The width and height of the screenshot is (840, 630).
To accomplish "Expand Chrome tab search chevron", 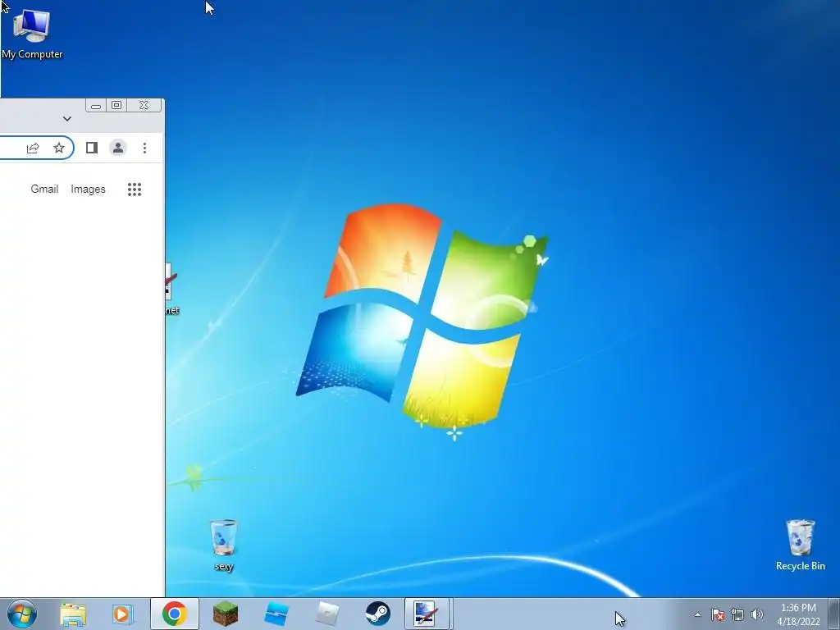I will click(67, 119).
